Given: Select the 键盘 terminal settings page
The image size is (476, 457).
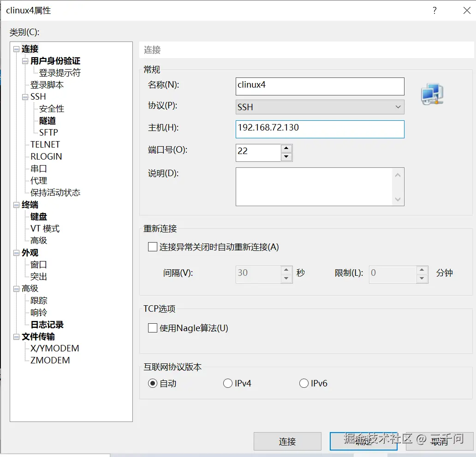Looking at the screenshot, I should click(x=38, y=216).
